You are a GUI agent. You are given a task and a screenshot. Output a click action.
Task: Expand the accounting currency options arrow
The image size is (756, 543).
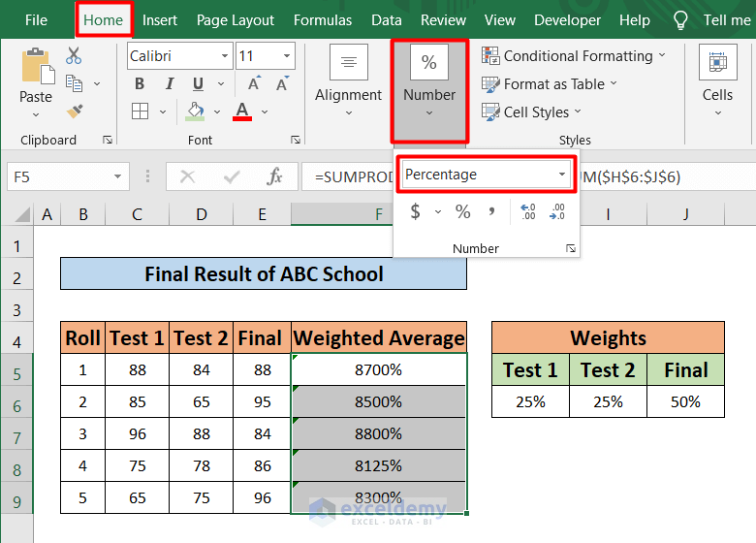pos(438,211)
